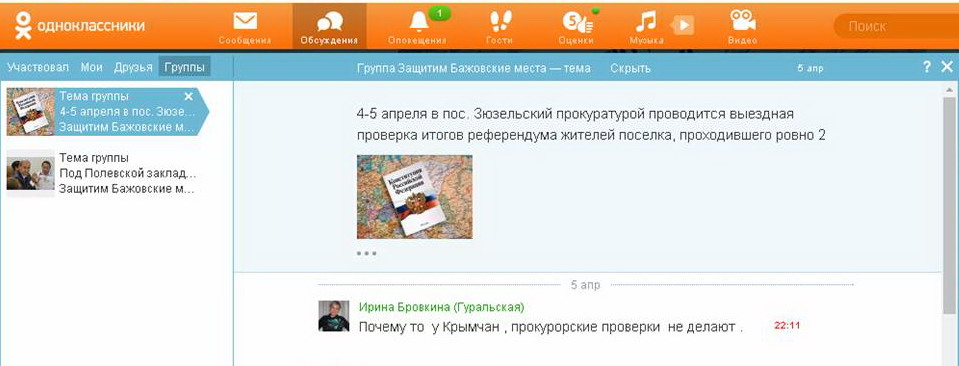Click the 22:11 comment timestamp
959x366 pixels.
pos(787,326)
